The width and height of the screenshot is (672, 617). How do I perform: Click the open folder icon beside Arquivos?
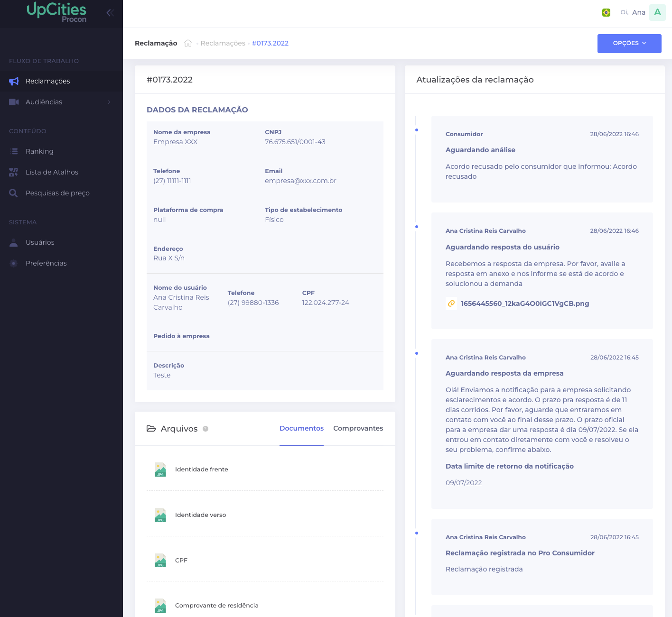(151, 429)
